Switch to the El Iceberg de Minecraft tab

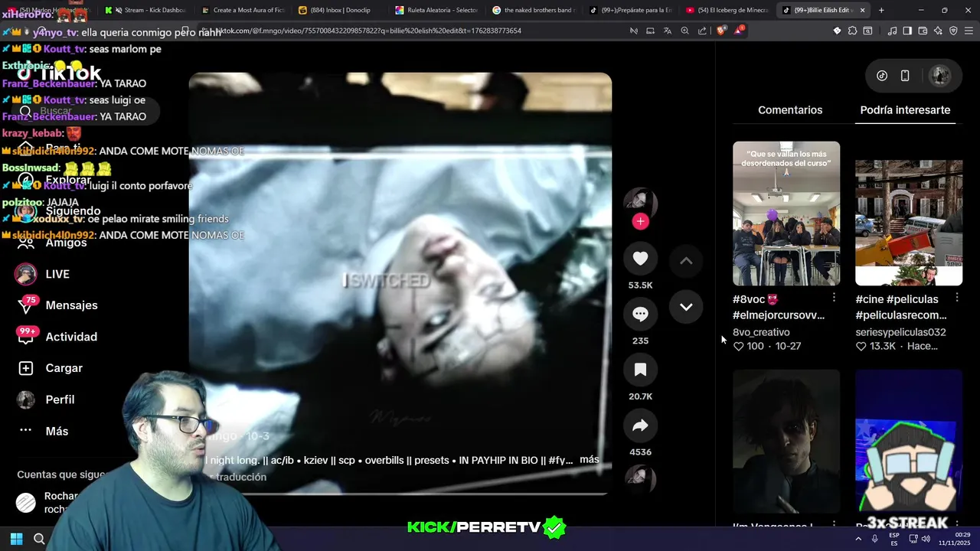click(729, 10)
